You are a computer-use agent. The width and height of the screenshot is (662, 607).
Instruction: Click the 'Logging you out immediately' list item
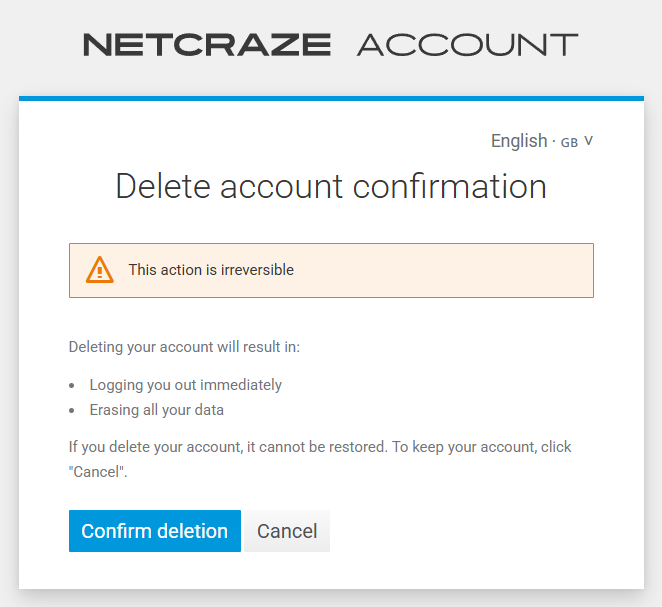[186, 385]
